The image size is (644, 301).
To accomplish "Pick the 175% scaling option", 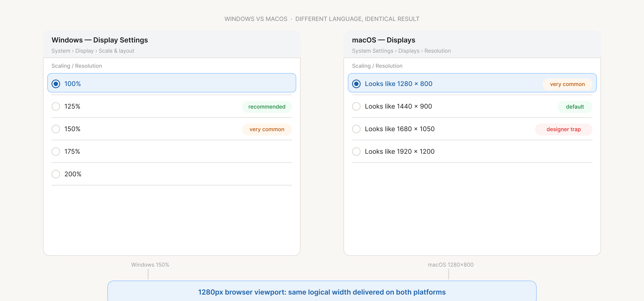I will coord(56,152).
